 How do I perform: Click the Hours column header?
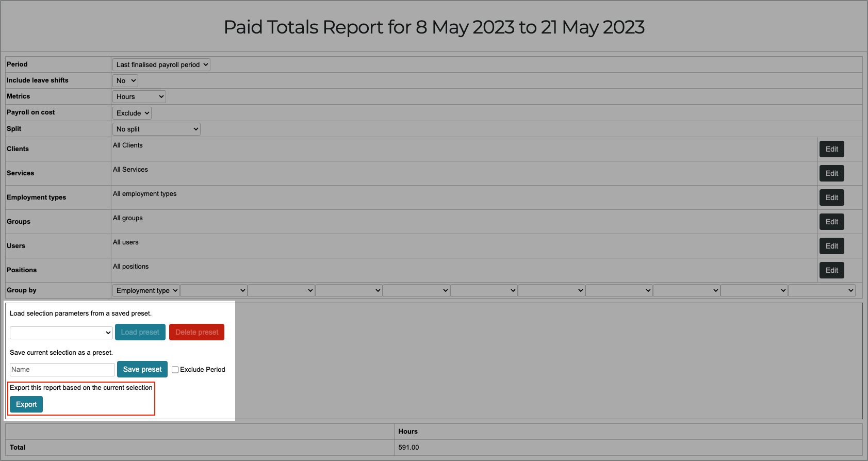click(x=408, y=432)
